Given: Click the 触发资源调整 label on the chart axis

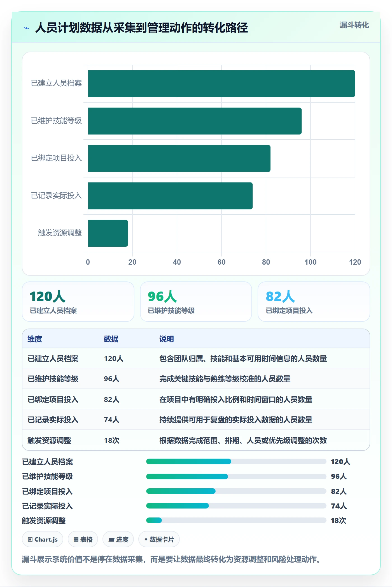Looking at the screenshot, I should point(60,233).
